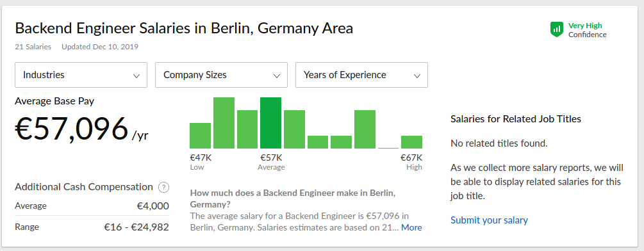Click the Company Sizes chevron arrow

point(277,76)
